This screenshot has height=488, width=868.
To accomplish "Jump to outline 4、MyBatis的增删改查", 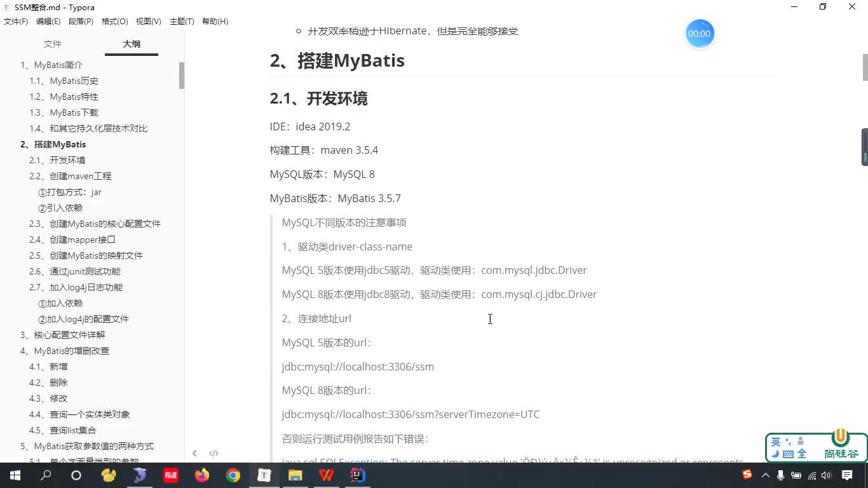I will tap(64, 351).
